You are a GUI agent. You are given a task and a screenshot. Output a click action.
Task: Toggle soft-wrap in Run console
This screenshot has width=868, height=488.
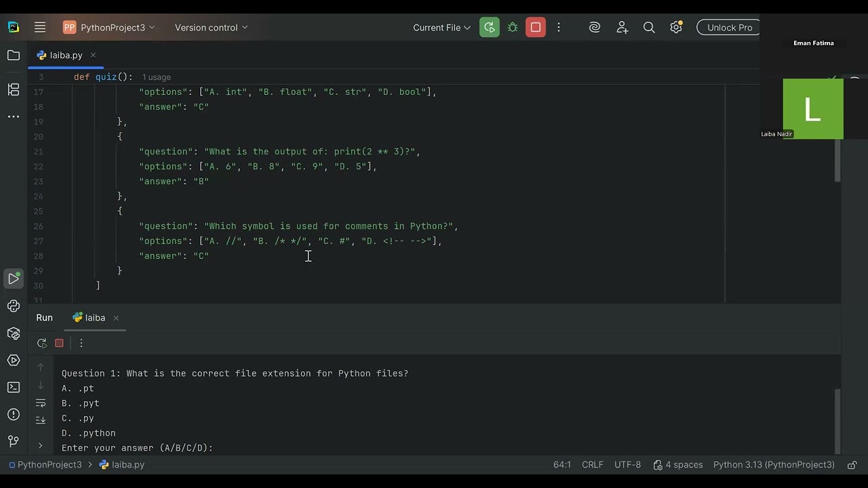pos(41,403)
